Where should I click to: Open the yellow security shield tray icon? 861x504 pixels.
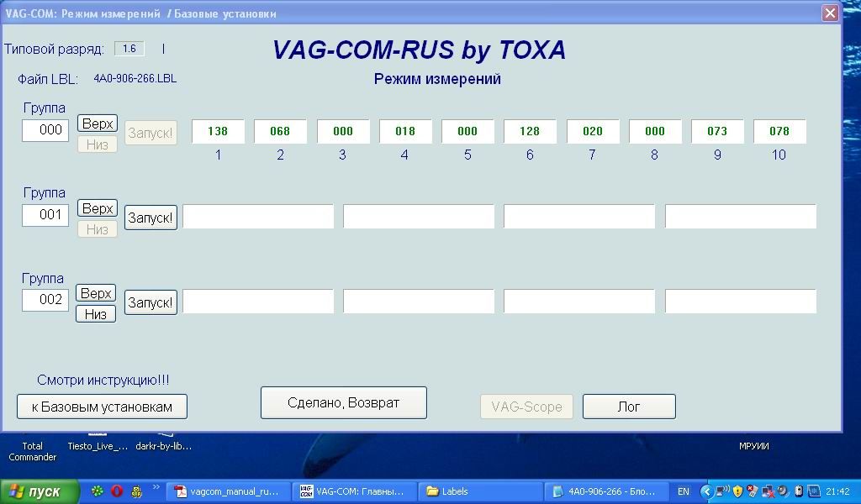737,491
